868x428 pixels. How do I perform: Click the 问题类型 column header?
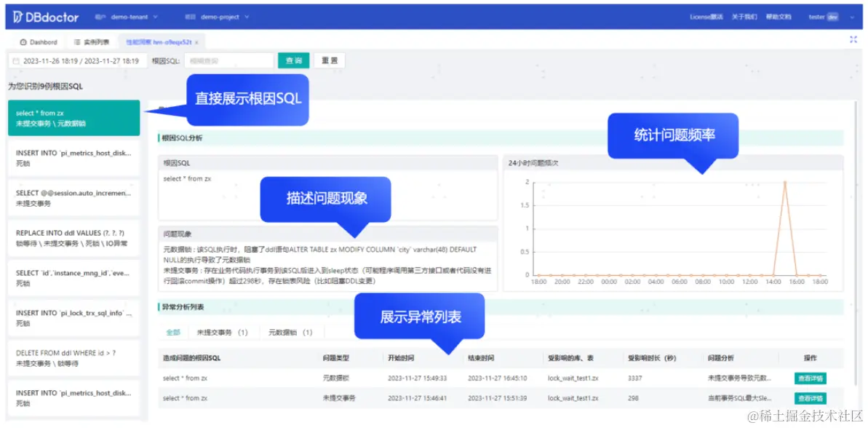(x=336, y=358)
